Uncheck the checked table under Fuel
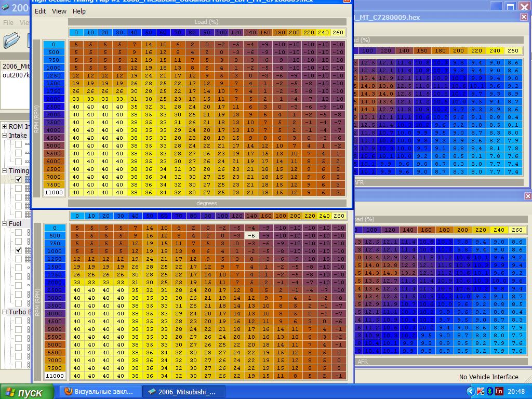This screenshot has height=399, width=532. (19, 250)
